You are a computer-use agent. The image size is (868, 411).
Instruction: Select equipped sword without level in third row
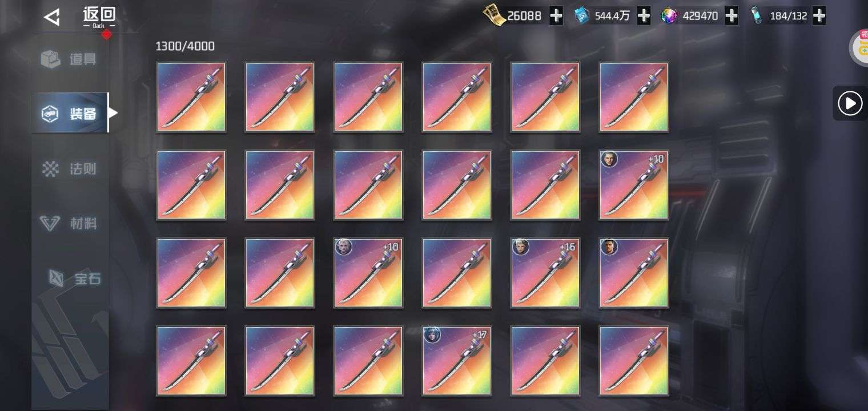pos(634,273)
